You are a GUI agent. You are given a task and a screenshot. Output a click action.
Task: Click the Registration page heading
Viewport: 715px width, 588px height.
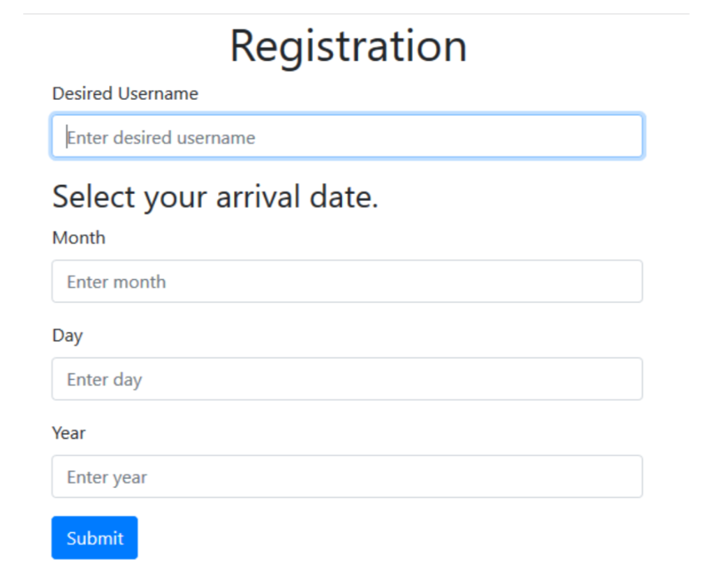click(349, 45)
